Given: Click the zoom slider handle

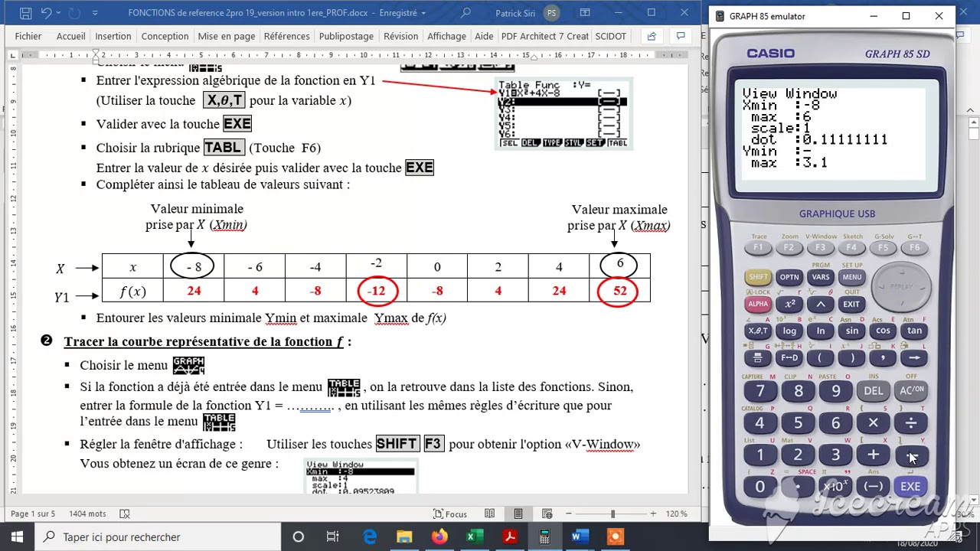Looking at the screenshot, I should pos(612,514).
